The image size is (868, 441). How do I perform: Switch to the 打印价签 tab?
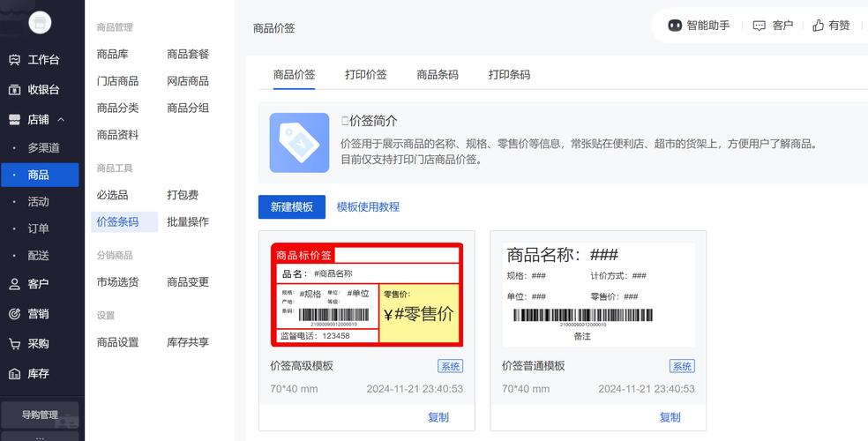(365, 75)
